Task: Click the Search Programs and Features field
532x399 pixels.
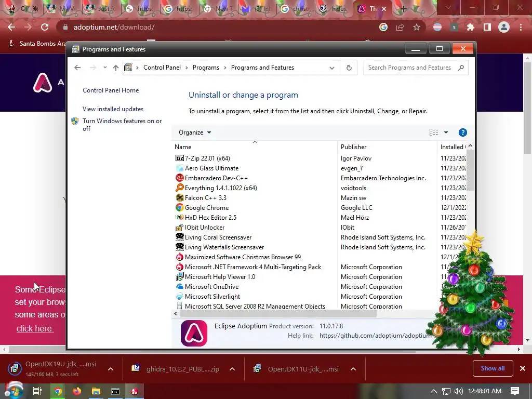Action: [416, 68]
